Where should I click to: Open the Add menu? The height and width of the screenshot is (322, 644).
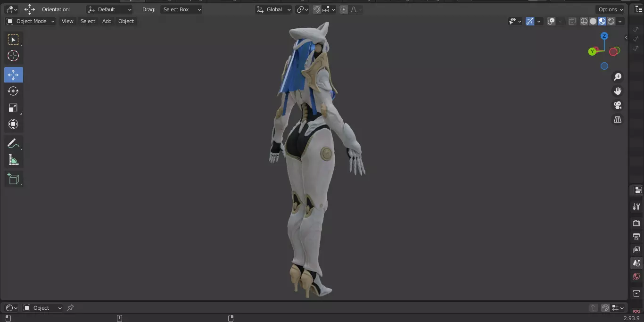pos(107,21)
